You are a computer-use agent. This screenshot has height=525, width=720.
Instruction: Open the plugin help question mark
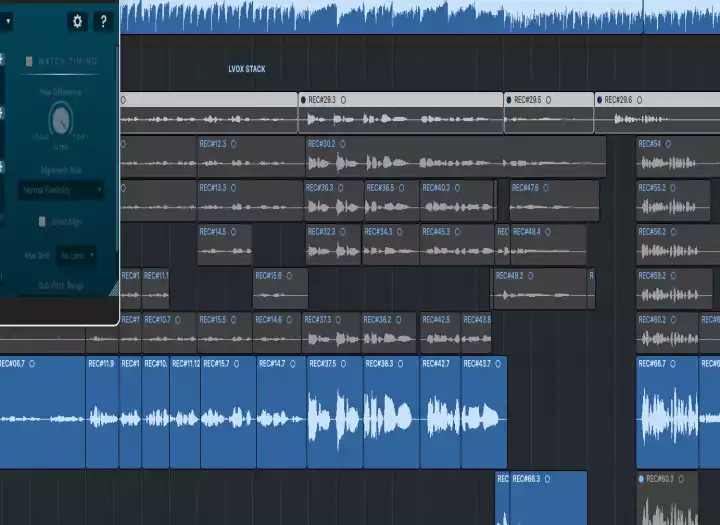point(103,21)
